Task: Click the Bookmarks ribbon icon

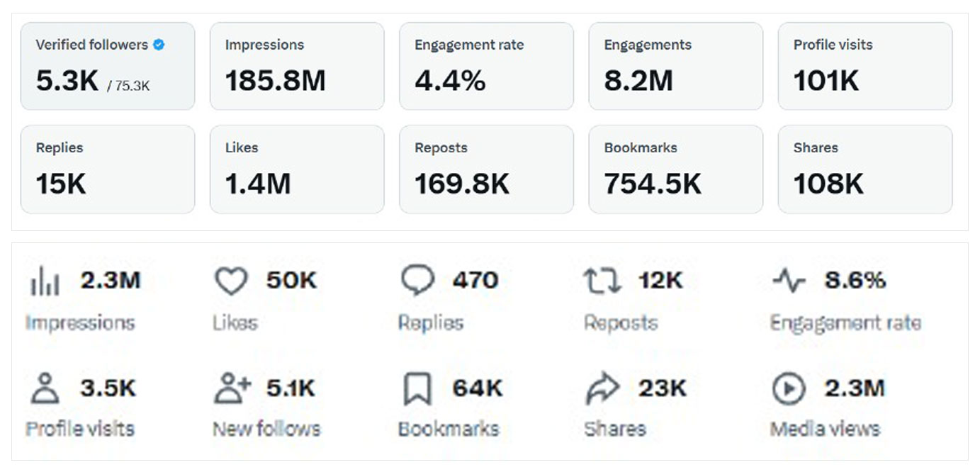Action: [x=417, y=389]
